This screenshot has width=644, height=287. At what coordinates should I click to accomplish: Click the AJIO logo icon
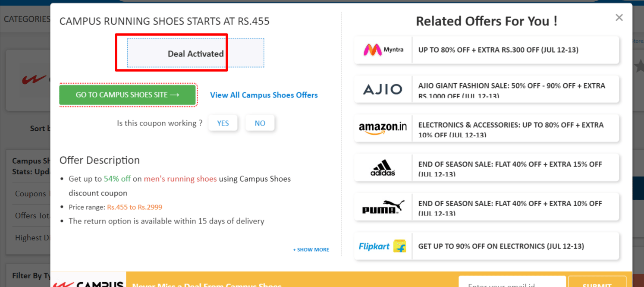point(383,89)
